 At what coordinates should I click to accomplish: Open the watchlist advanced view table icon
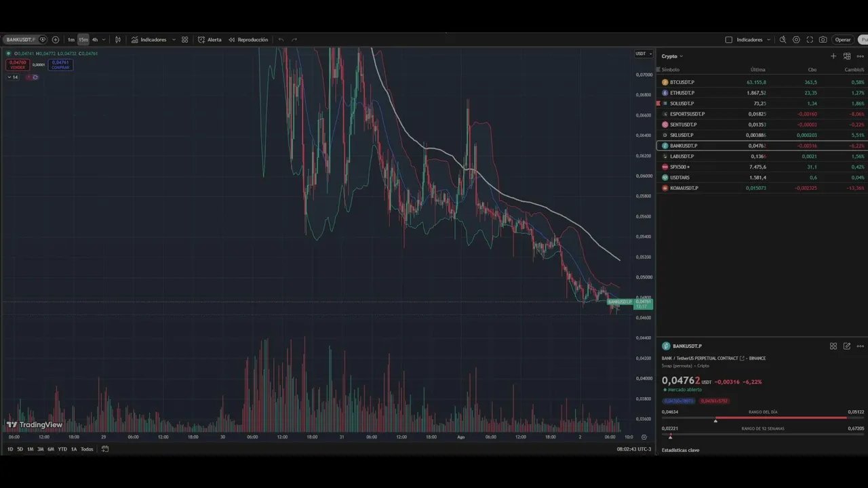click(x=847, y=56)
